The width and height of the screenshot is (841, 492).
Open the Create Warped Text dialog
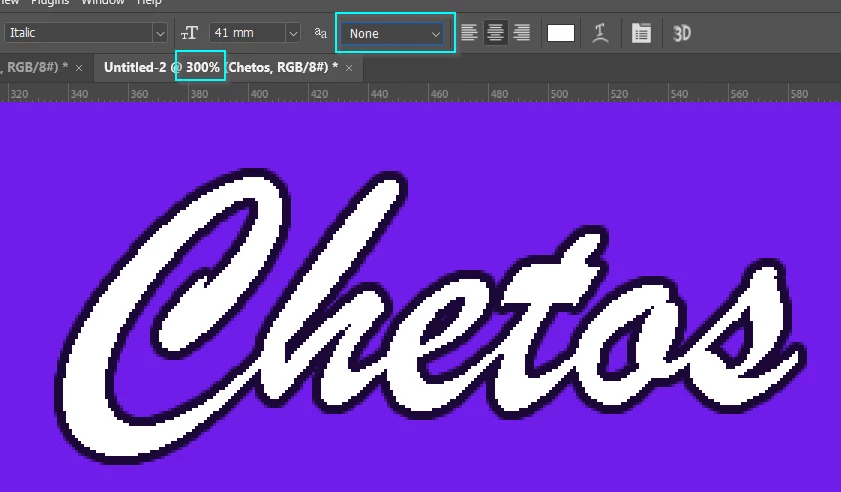coord(600,33)
